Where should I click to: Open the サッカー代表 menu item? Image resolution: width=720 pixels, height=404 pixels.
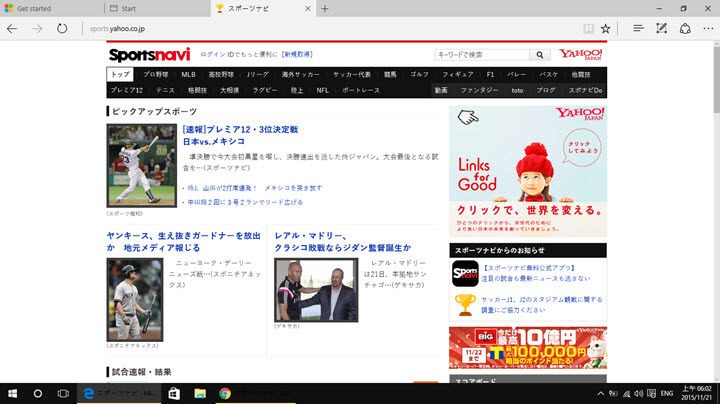[x=352, y=74]
